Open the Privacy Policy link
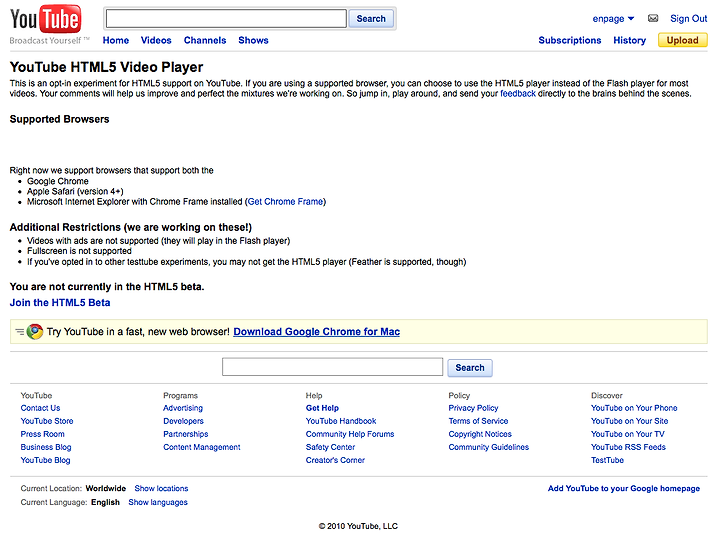Screen dimensions: 720x534 [x=473, y=408]
